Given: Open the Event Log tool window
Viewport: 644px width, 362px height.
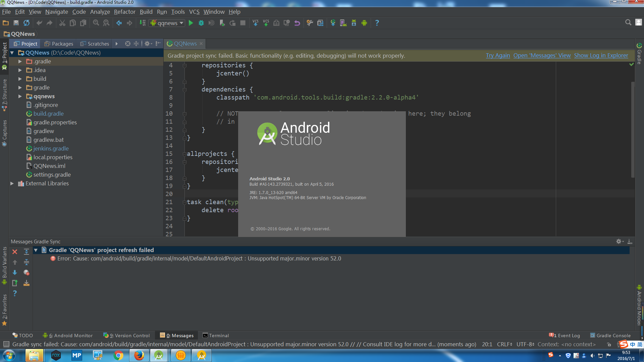Looking at the screenshot, I should click(565, 336).
